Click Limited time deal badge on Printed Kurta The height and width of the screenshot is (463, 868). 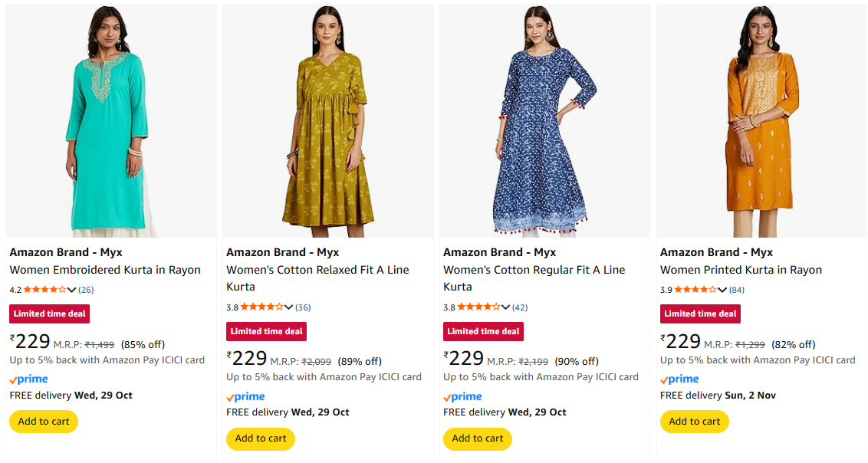[x=700, y=314]
